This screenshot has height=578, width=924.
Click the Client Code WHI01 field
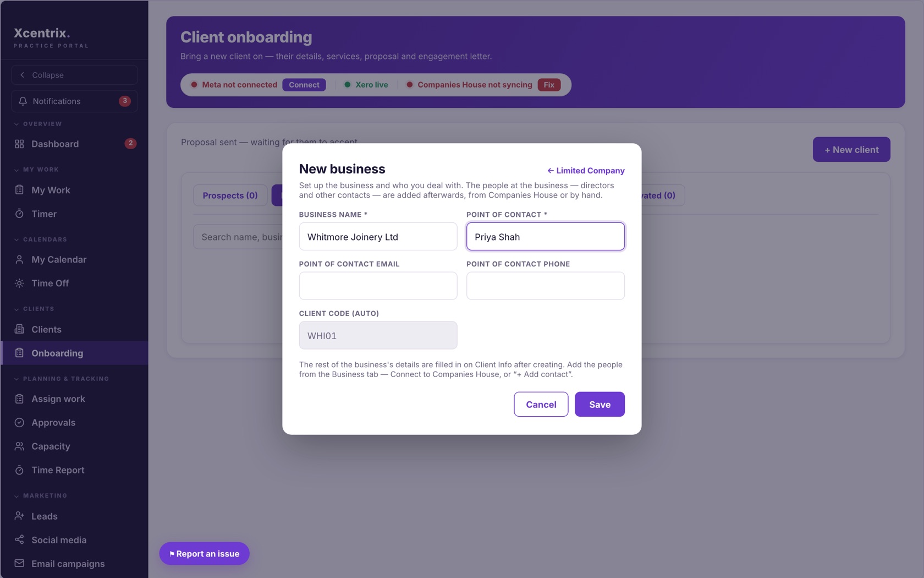click(x=378, y=335)
